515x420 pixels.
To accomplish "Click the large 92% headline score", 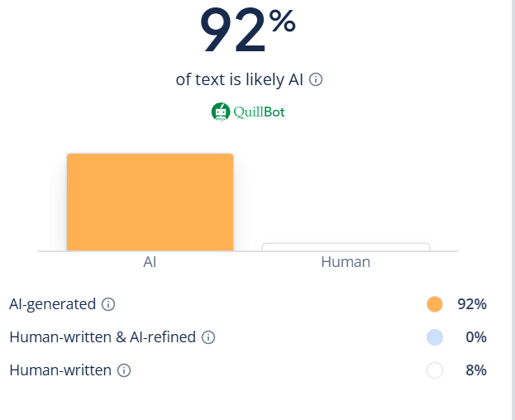I will pos(248,31).
